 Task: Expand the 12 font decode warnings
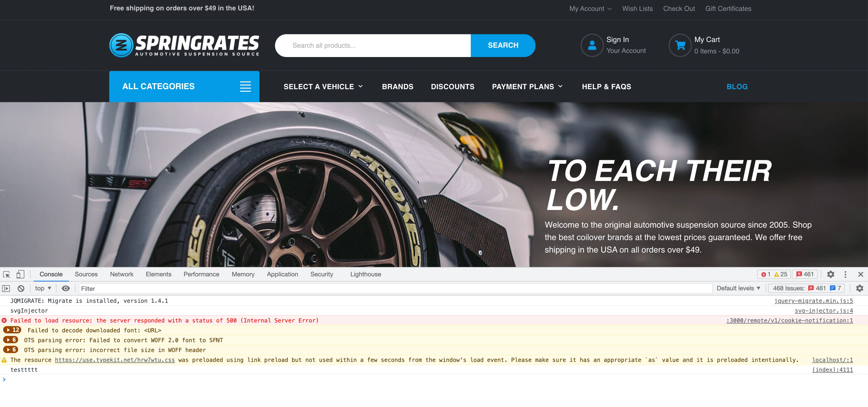click(x=12, y=330)
